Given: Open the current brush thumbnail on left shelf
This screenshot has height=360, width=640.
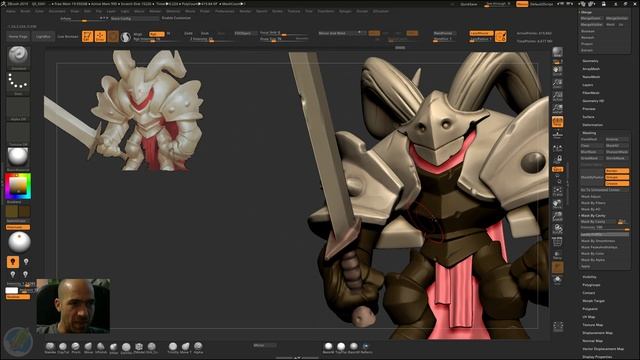Looking at the screenshot, I should click(x=18, y=56).
